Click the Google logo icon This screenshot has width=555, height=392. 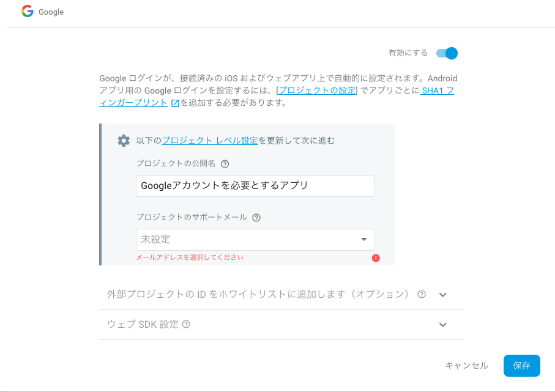click(28, 12)
